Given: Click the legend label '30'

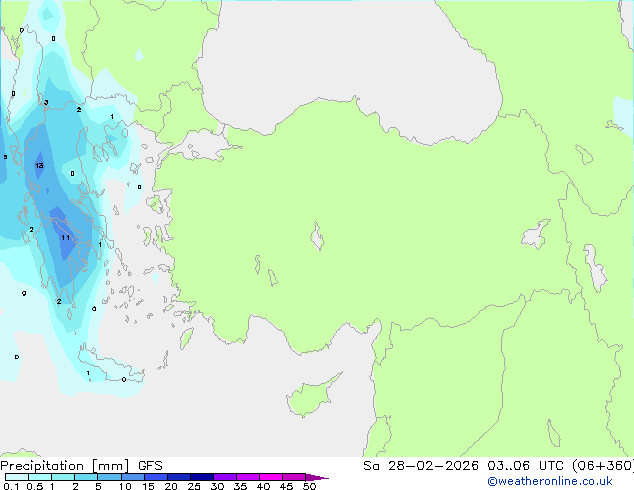Looking at the screenshot, I should coord(217,486).
